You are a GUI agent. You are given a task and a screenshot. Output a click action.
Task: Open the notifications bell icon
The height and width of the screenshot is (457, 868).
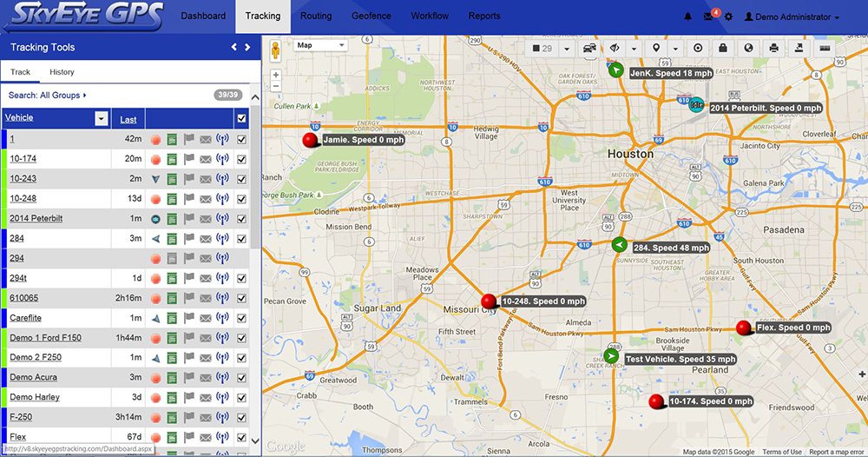688,17
